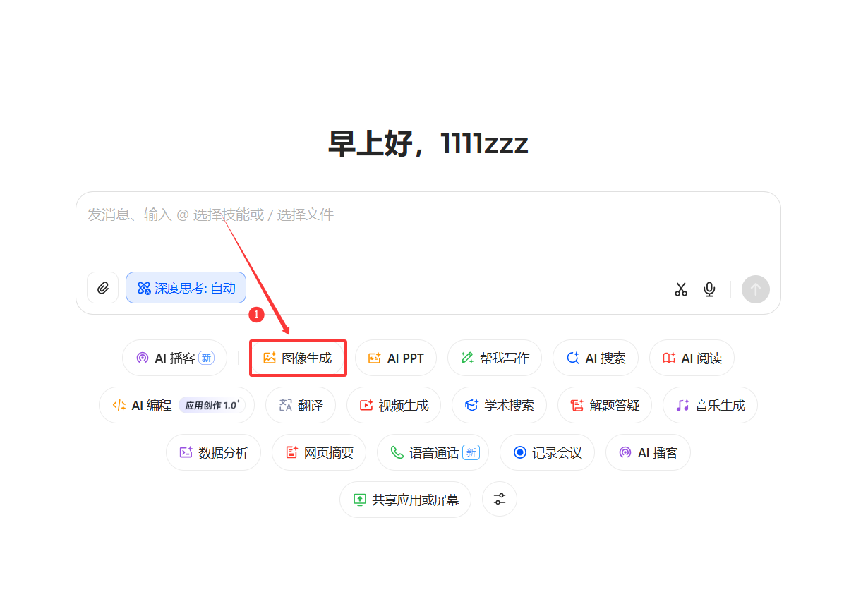Select the 翻译 translation skill
Screen dimensions: 856x616
(301, 405)
